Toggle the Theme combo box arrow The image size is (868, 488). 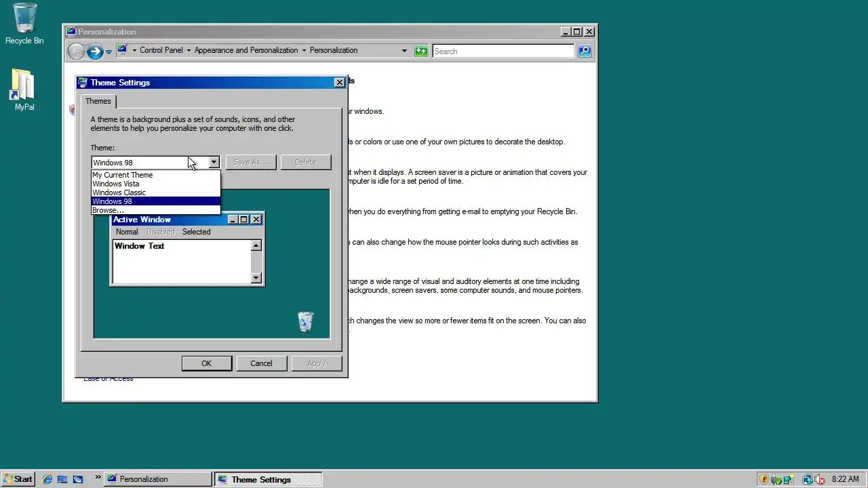coord(214,162)
